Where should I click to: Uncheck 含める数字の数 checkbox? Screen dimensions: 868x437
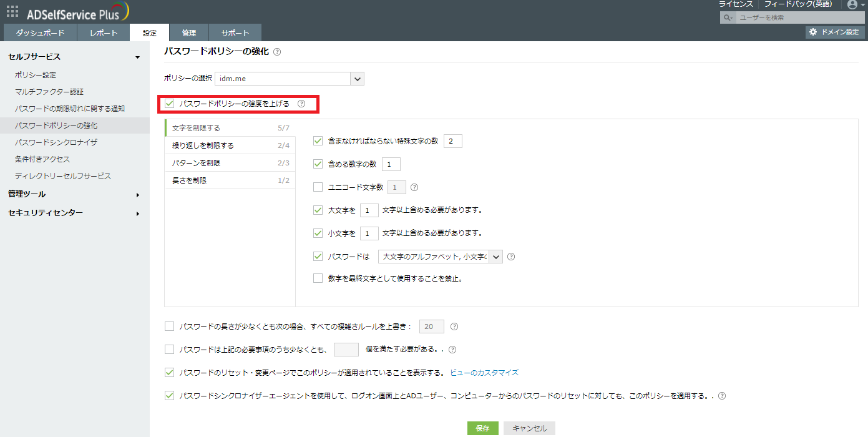(x=318, y=164)
